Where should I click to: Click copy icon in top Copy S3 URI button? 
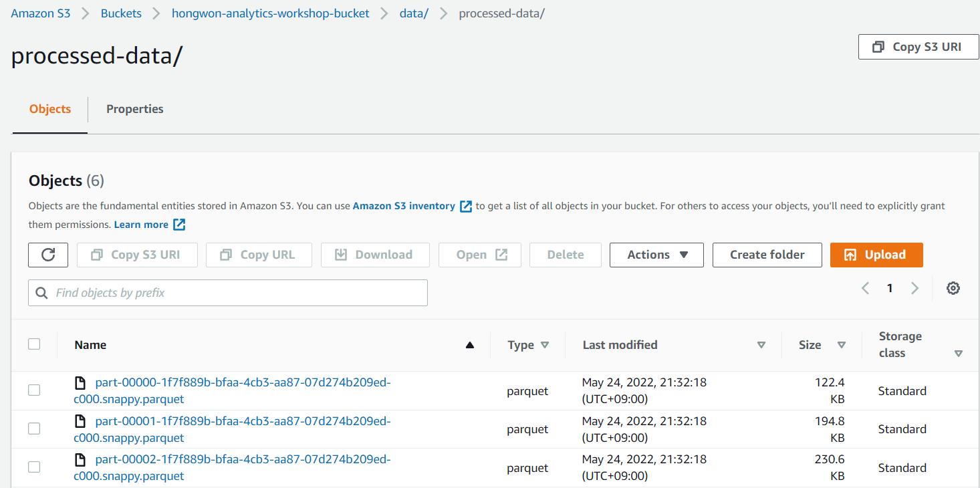pyautogui.click(x=878, y=47)
